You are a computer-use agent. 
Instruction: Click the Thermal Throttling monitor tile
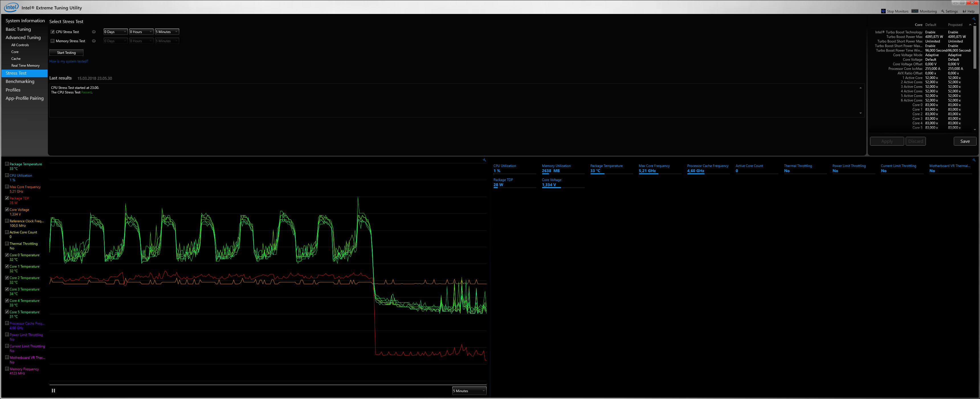click(x=805, y=169)
